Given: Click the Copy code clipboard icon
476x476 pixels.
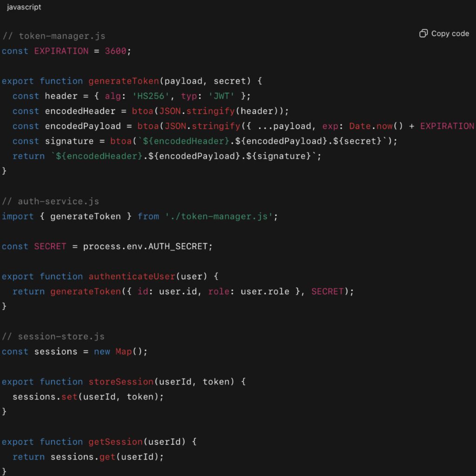Looking at the screenshot, I should click(423, 33).
